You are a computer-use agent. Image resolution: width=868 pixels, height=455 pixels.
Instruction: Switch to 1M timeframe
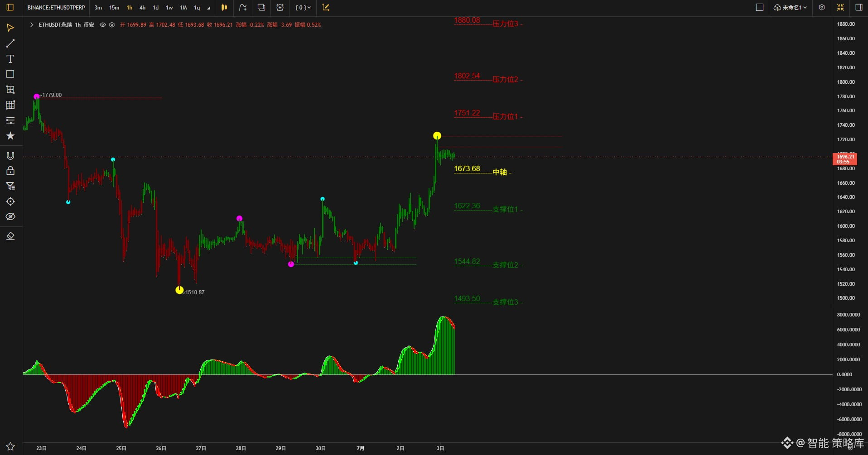click(183, 8)
